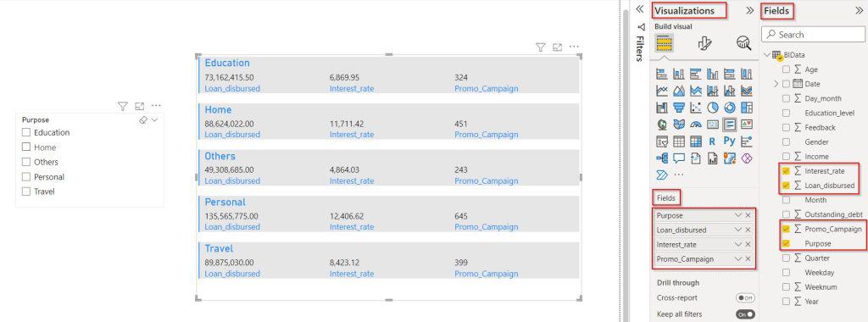Toggle the Cross-report switch
Image resolution: width=868 pixels, height=322 pixels.
coord(745,297)
